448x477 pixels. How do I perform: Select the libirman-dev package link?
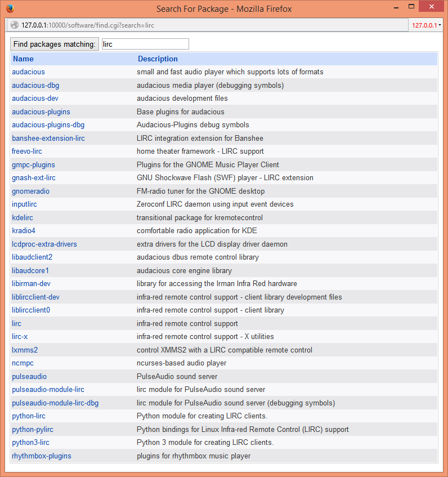[x=31, y=283]
